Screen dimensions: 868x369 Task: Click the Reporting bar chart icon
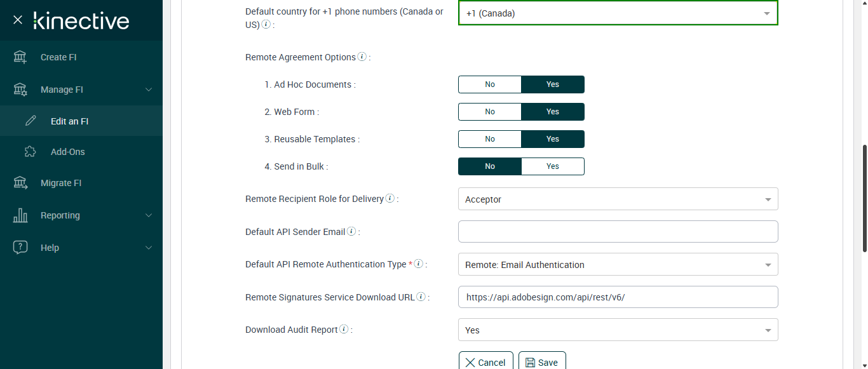[20, 215]
